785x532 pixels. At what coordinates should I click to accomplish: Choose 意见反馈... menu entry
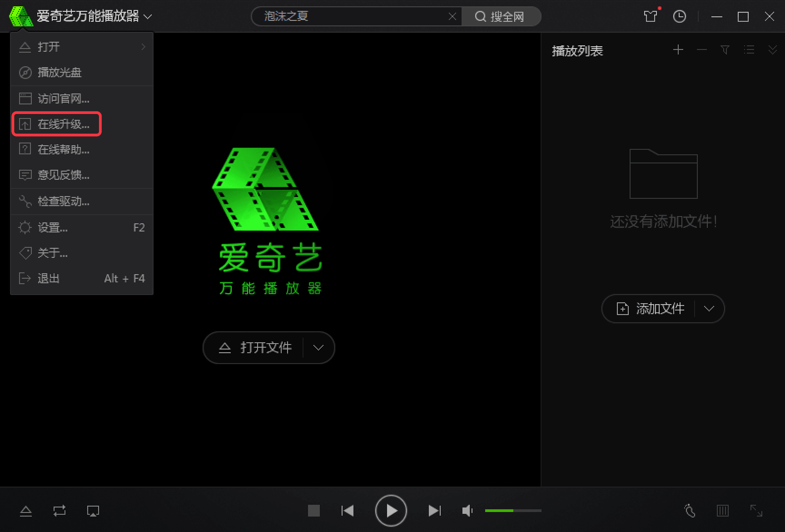pos(82,175)
